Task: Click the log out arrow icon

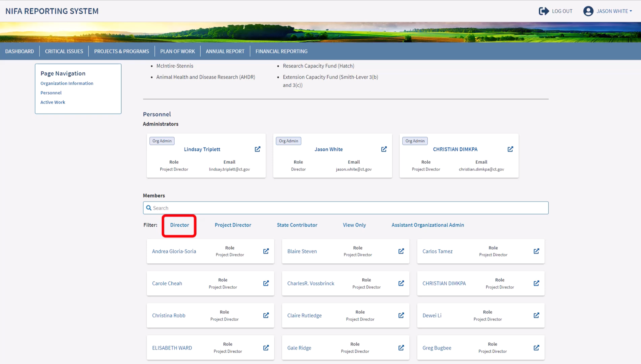Action: pos(543,11)
